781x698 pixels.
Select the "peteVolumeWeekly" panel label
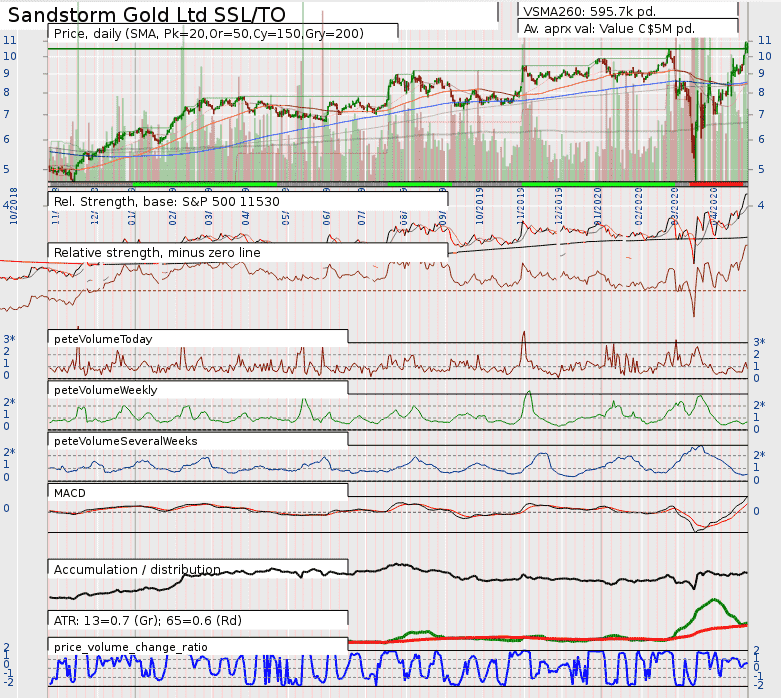106,390
